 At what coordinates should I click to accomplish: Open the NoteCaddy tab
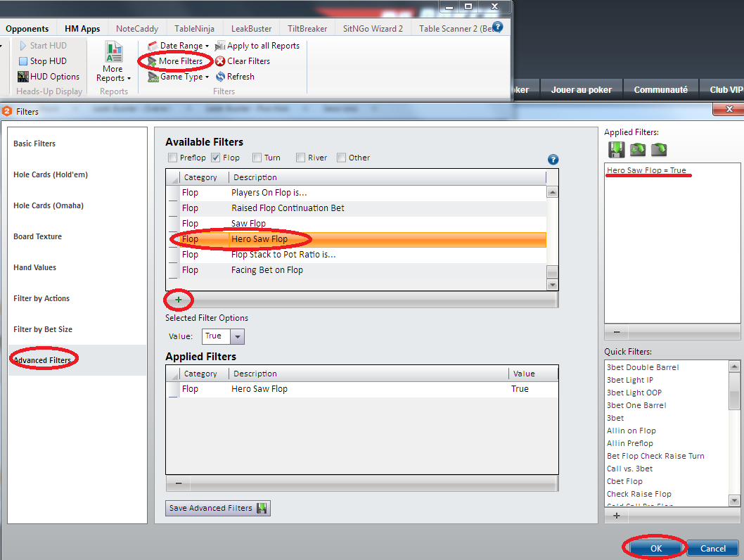[x=137, y=28]
